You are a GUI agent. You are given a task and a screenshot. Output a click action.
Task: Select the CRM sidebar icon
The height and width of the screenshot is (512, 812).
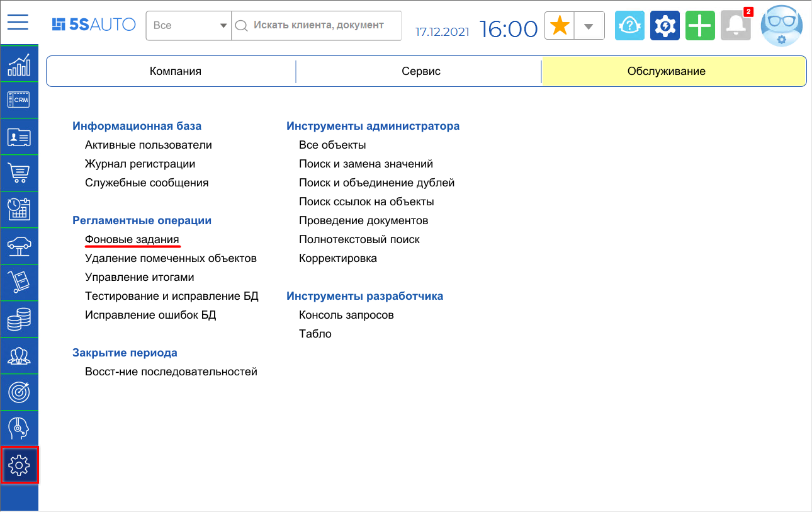pyautogui.click(x=19, y=100)
